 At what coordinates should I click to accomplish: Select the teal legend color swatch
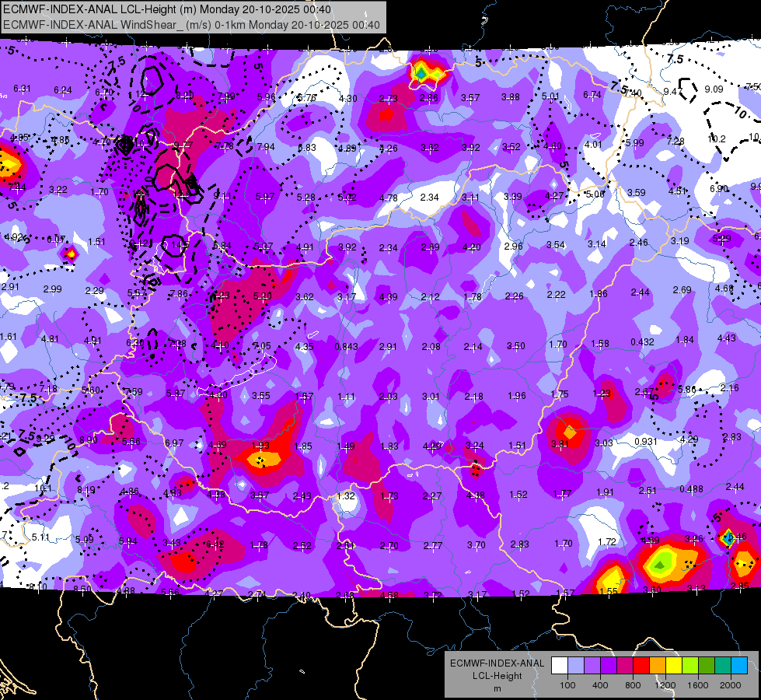(723, 666)
